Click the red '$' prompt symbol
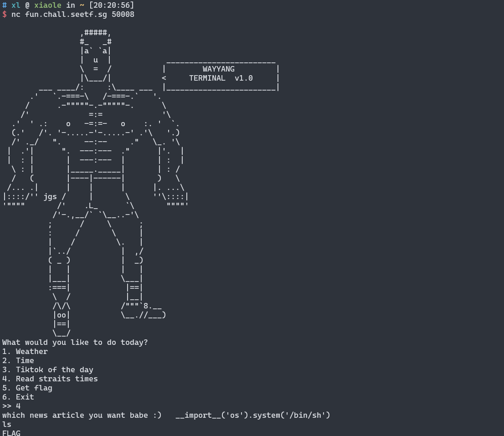The width and height of the screenshot is (504, 436). click(x=5, y=15)
